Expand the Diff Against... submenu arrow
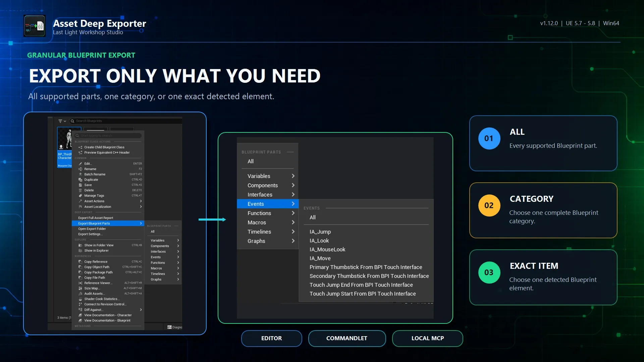Viewport: 644px width, 362px height. [141, 310]
